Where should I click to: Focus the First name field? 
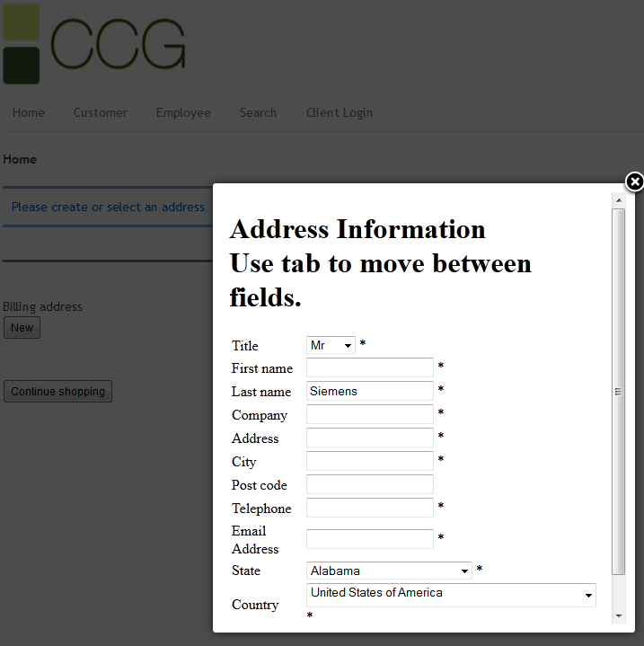click(x=370, y=367)
